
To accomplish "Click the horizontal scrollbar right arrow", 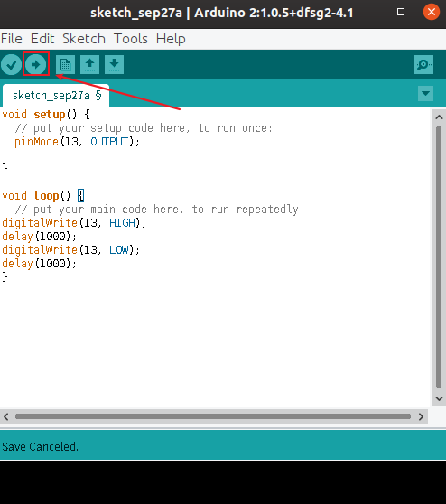I will pos(421,417).
